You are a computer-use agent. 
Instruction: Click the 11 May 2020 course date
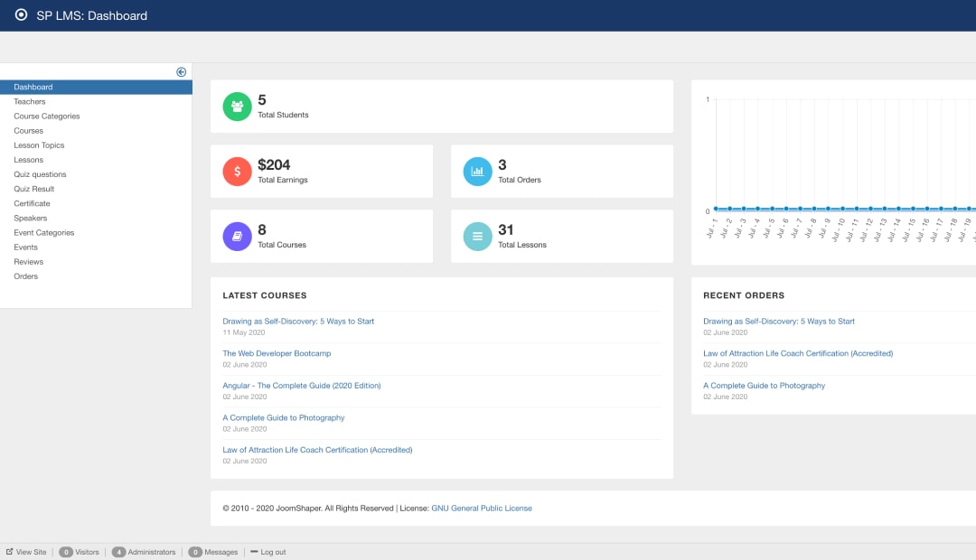244,332
